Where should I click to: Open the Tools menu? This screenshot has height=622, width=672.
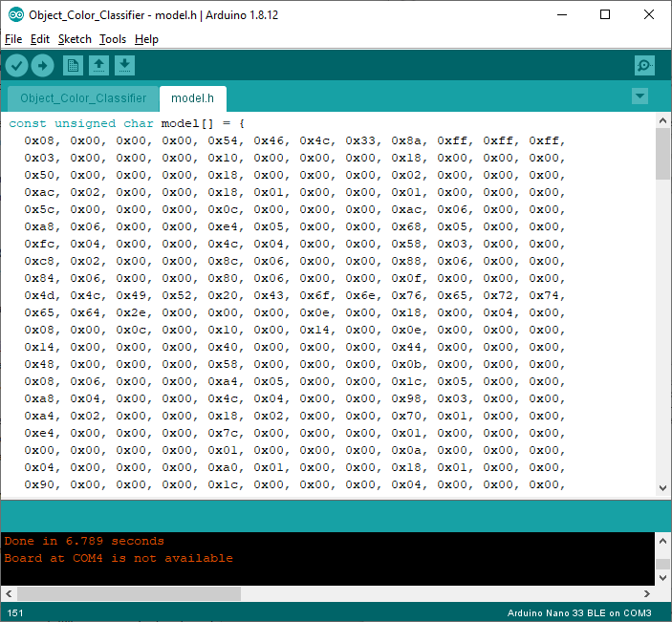(x=112, y=39)
